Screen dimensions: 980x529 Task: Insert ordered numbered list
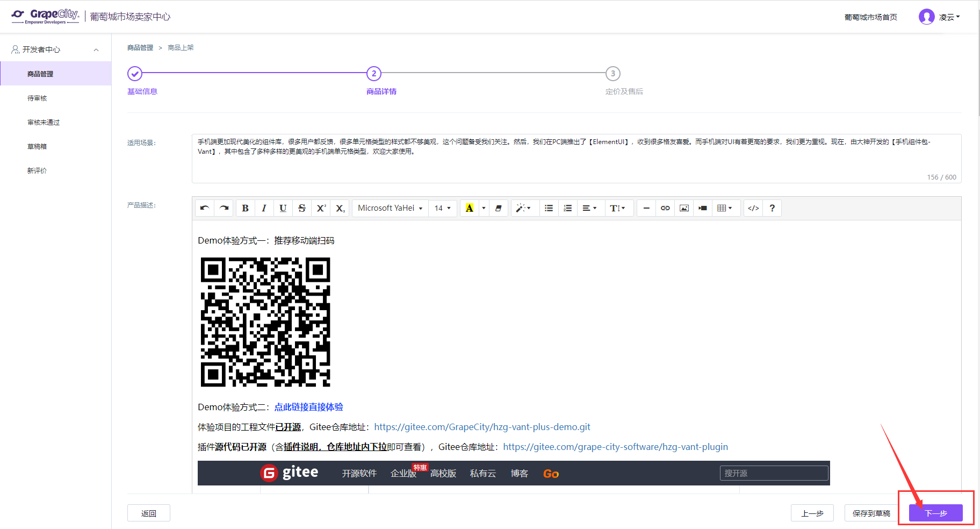tap(567, 208)
